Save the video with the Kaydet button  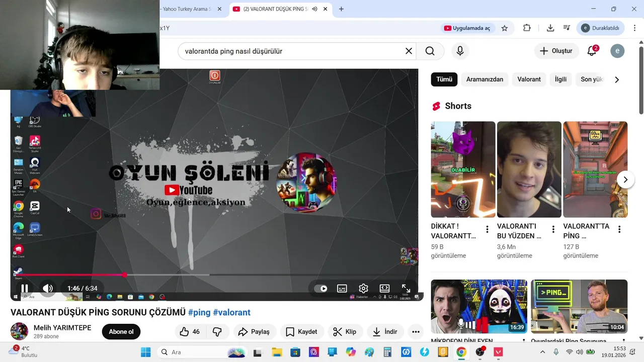click(301, 332)
